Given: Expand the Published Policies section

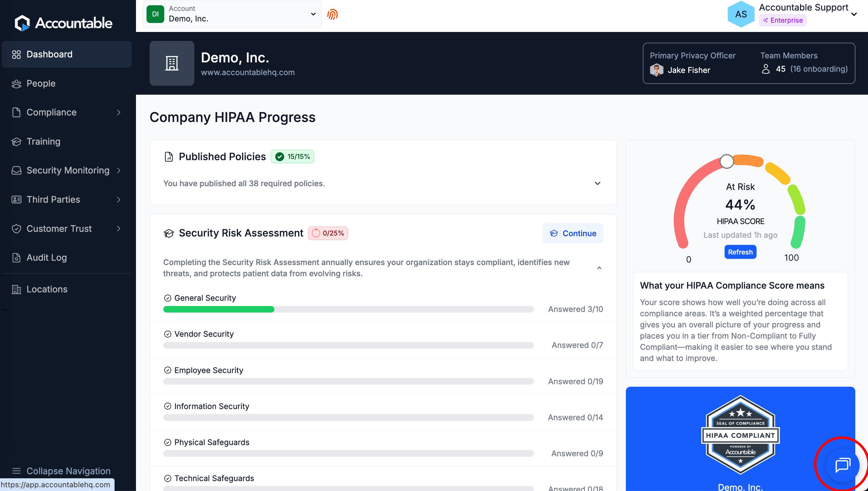Looking at the screenshot, I should click(597, 183).
